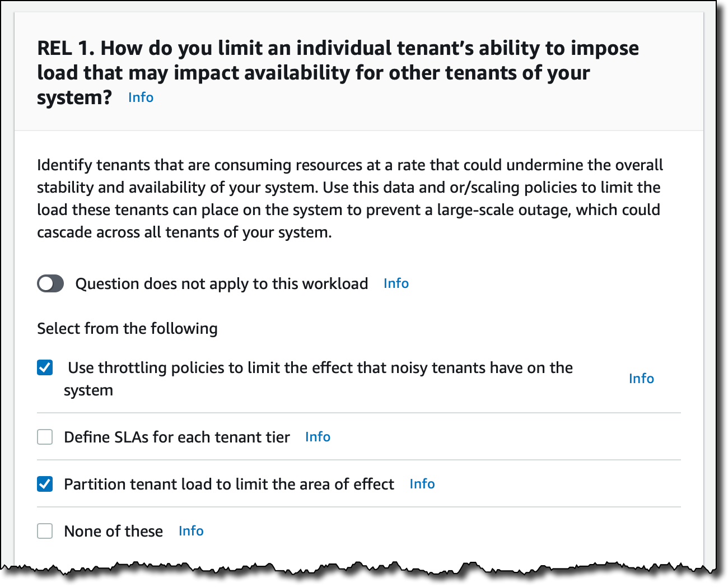The height and width of the screenshot is (587, 728).
Task: Open Info link for Partition tenant load
Action: [x=422, y=484]
